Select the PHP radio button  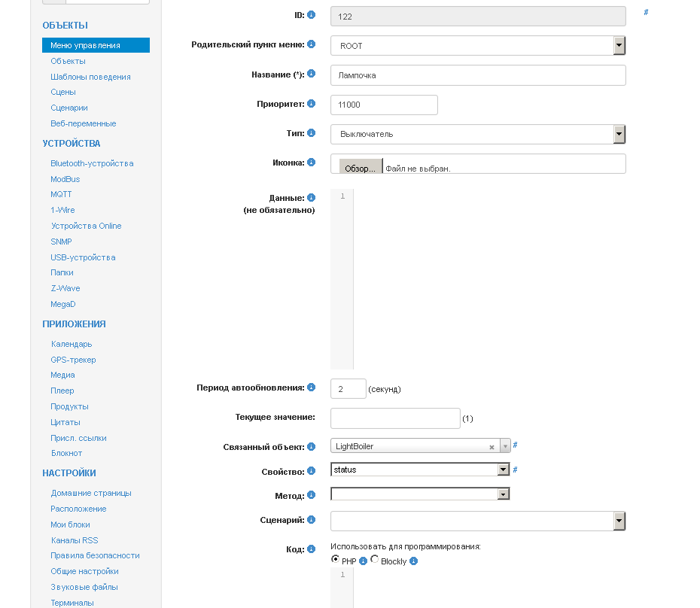[335, 560]
